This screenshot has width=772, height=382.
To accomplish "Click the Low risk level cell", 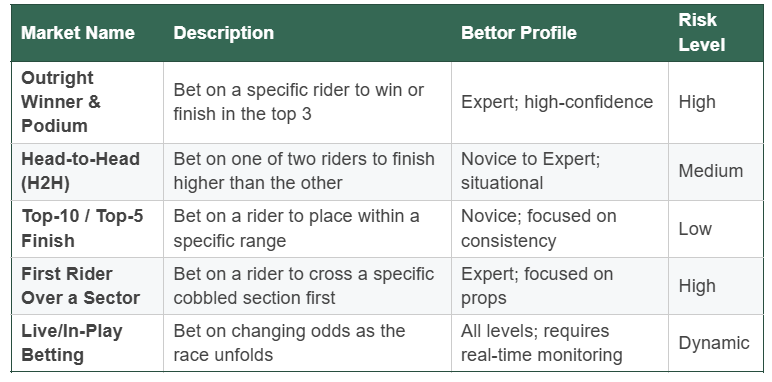I will 716,228.
